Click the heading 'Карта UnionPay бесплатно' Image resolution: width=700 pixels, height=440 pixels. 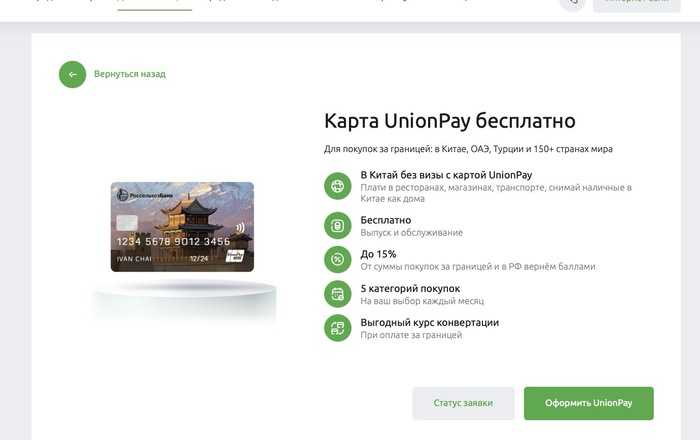(x=450, y=121)
